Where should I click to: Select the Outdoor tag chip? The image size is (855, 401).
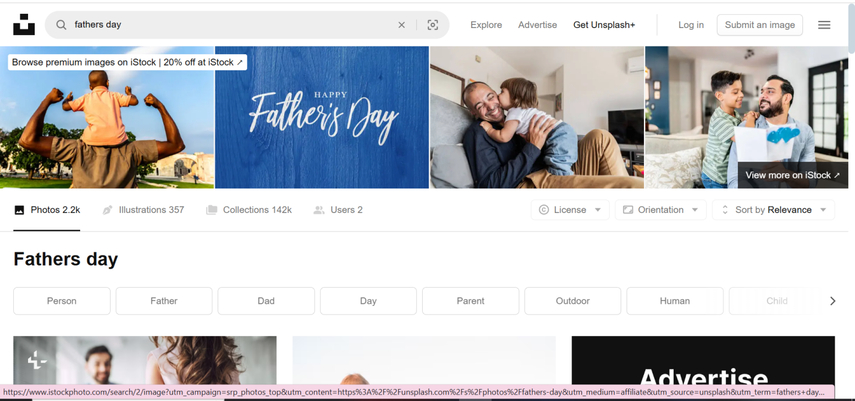coord(573,301)
